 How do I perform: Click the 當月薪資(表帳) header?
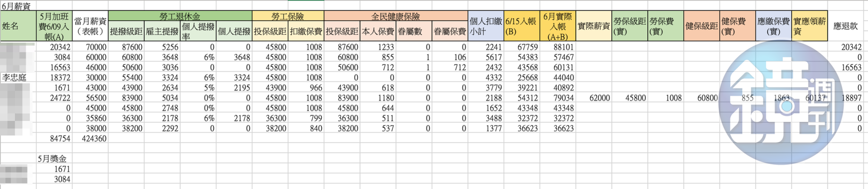(x=90, y=26)
